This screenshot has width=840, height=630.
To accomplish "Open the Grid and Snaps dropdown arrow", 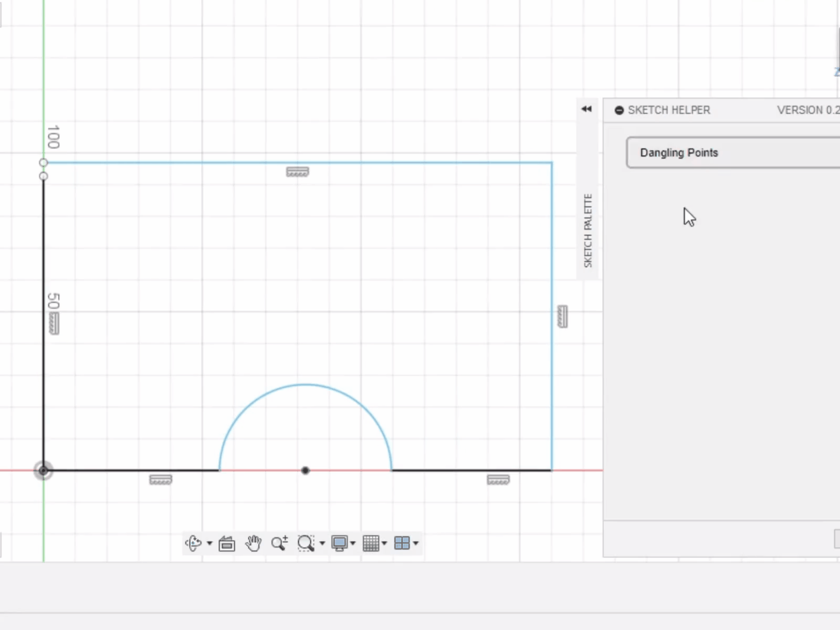I will click(384, 543).
